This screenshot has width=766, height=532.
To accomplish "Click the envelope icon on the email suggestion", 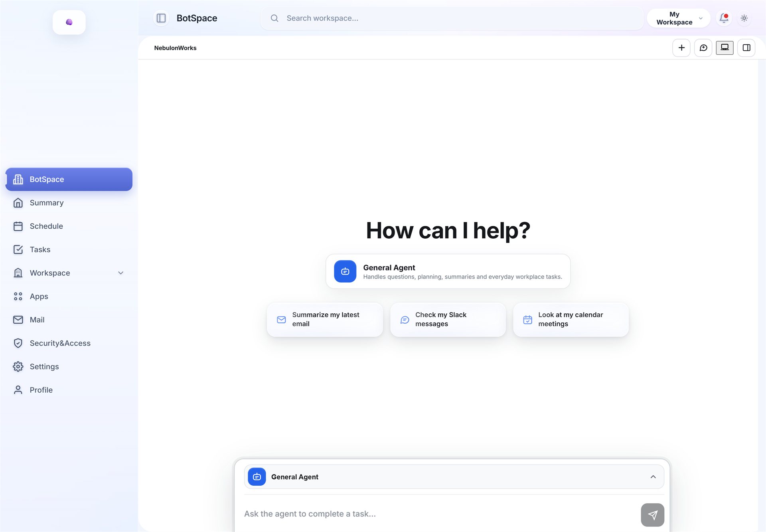I will [281, 320].
